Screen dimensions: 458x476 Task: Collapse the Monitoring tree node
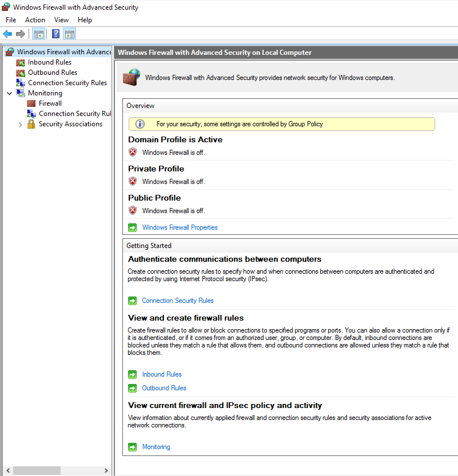pyautogui.click(x=9, y=93)
